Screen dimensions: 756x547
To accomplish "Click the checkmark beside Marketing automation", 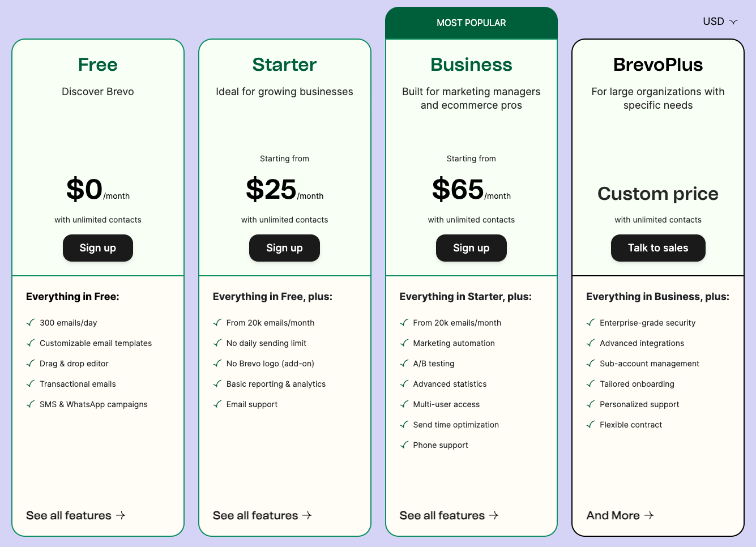I will (404, 343).
